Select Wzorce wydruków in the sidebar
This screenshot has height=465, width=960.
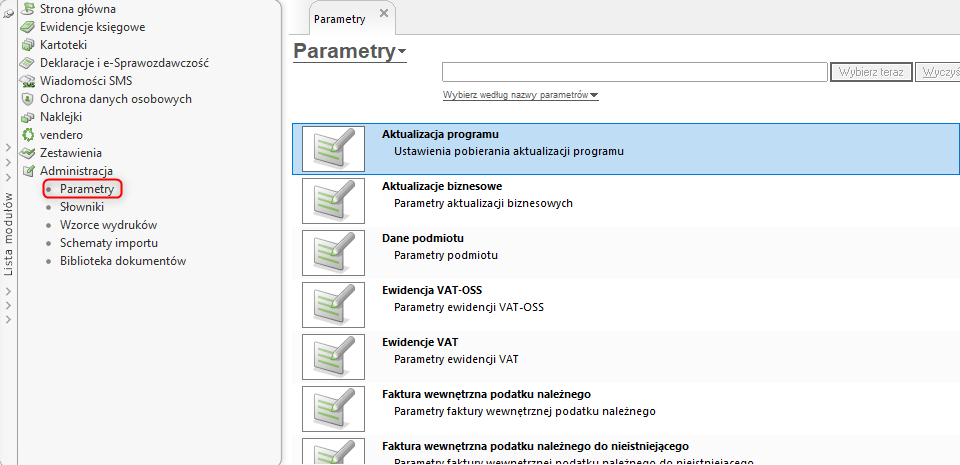(108, 225)
